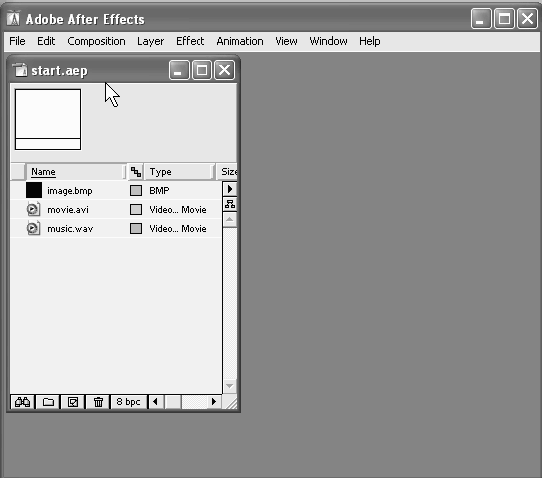Click label box beside movie.avi
542x478 pixels.
click(x=136, y=209)
